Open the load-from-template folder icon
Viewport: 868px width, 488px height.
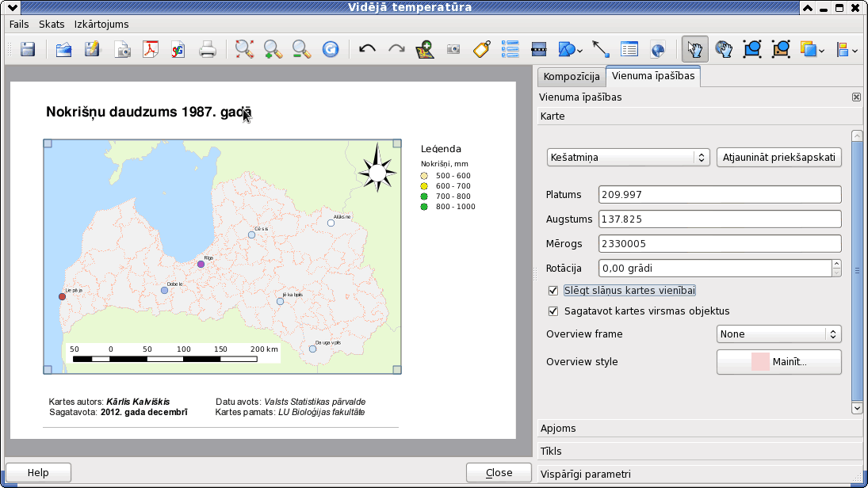[63, 49]
